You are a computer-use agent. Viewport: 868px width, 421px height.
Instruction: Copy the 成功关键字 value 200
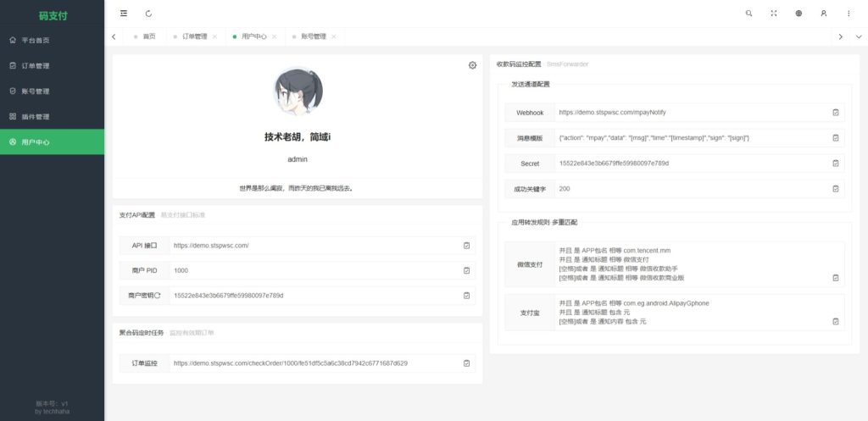pyautogui.click(x=836, y=189)
